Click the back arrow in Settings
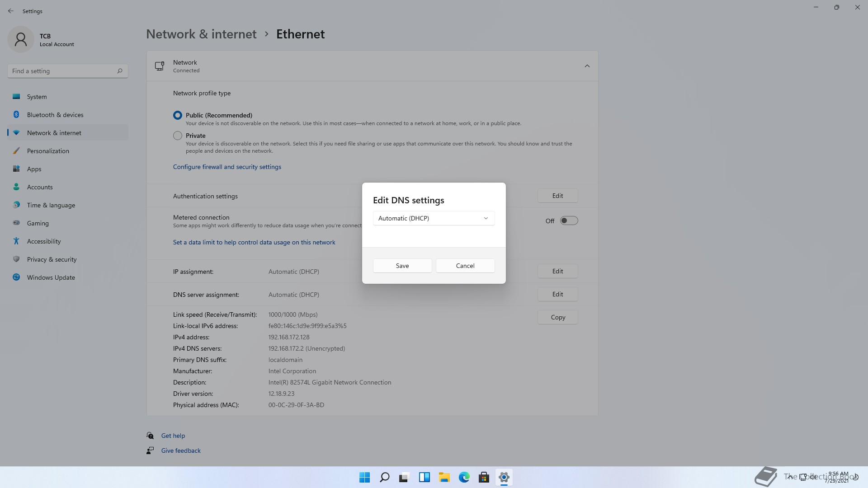This screenshot has width=868, height=488. pyautogui.click(x=11, y=11)
